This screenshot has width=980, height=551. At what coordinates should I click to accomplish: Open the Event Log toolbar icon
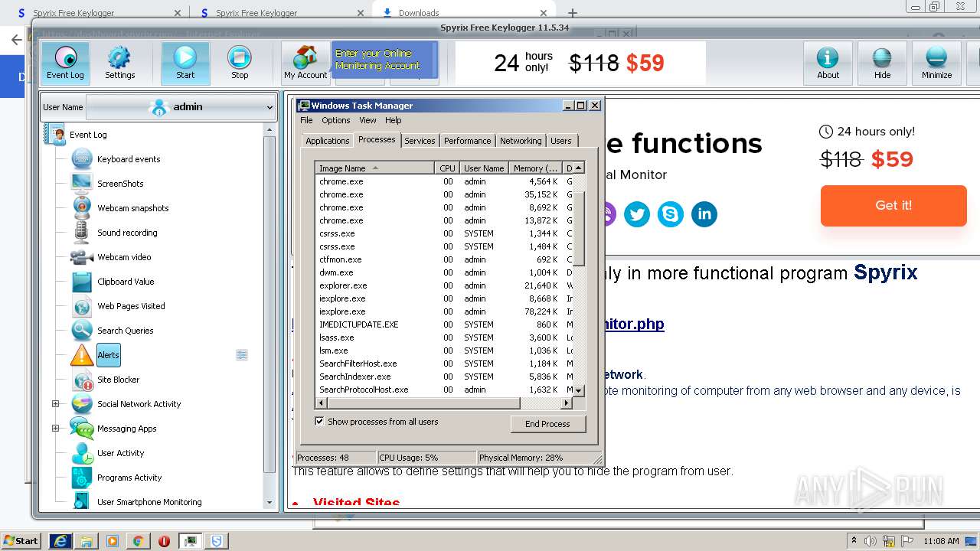tap(65, 63)
